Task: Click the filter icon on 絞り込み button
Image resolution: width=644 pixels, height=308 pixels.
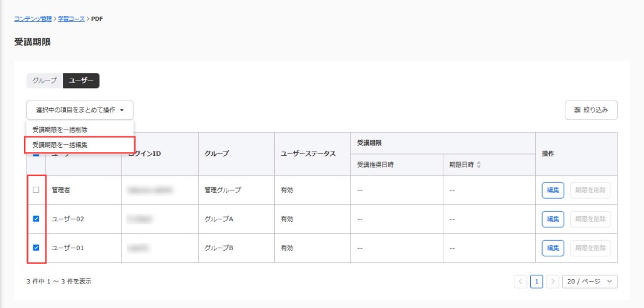Action: tap(577, 110)
